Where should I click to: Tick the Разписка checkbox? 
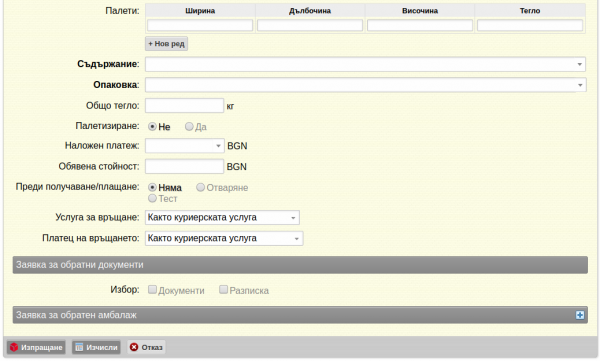pos(223,290)
